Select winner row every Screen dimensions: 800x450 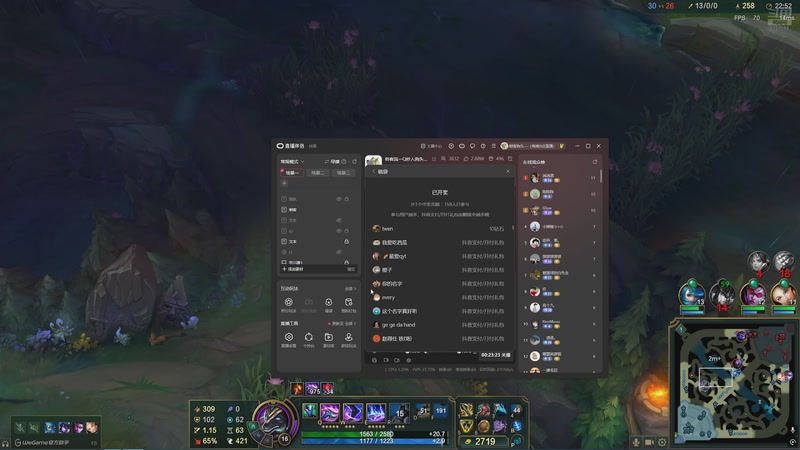(439, 297)
